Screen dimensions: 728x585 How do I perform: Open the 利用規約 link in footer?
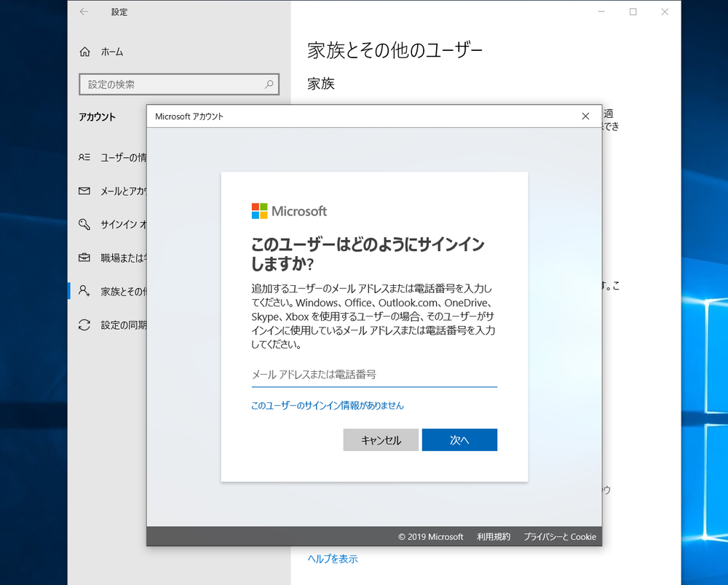(494, 537)
